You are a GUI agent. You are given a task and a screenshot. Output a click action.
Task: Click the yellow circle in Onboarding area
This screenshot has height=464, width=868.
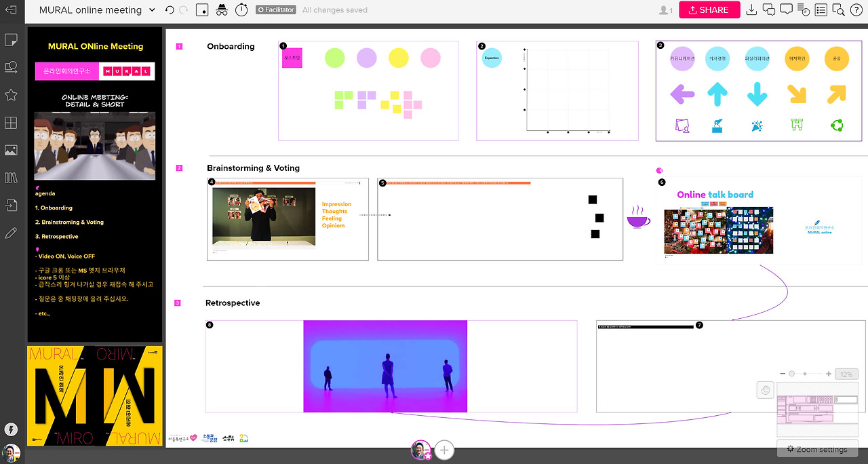tap(399, 58)
